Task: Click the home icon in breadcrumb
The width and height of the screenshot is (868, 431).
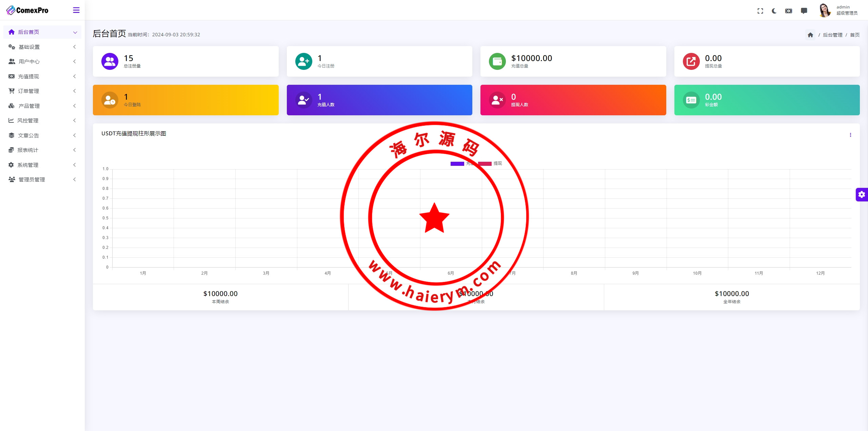Action: pos(810,35)
